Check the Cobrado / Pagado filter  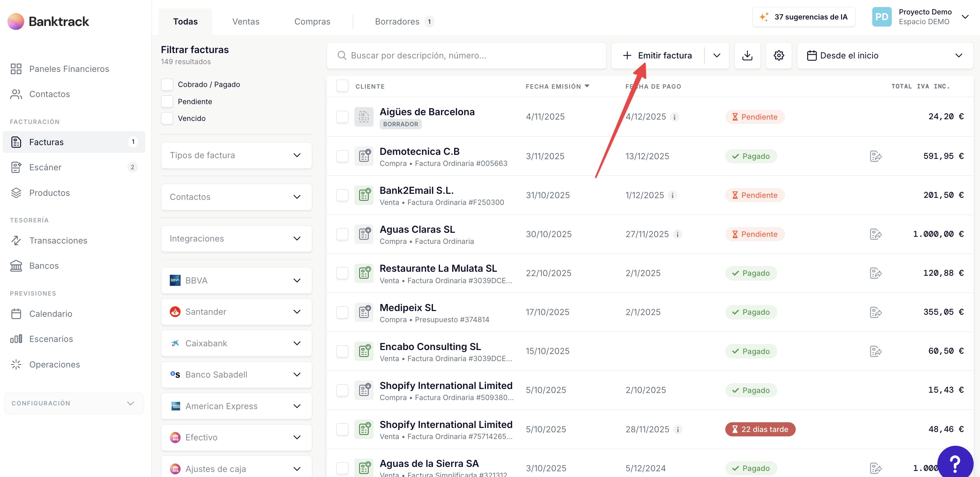click(x=167, y=85)
